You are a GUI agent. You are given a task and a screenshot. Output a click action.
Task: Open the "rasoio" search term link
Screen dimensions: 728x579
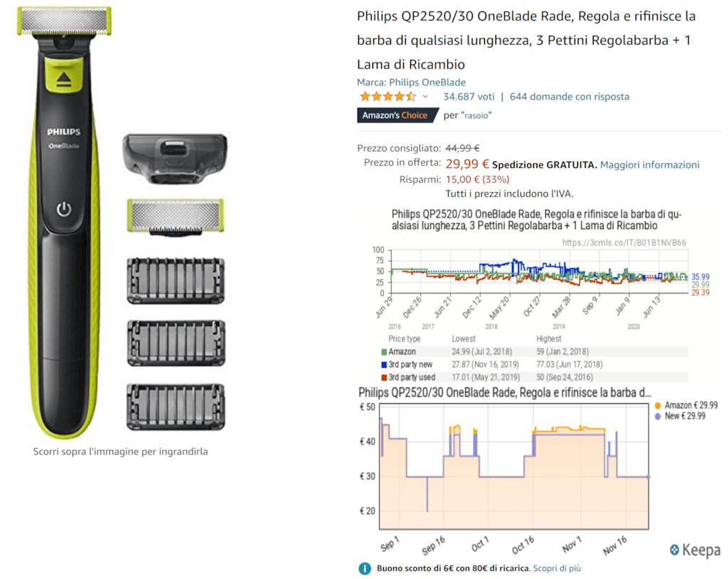(x=476, y=115)
